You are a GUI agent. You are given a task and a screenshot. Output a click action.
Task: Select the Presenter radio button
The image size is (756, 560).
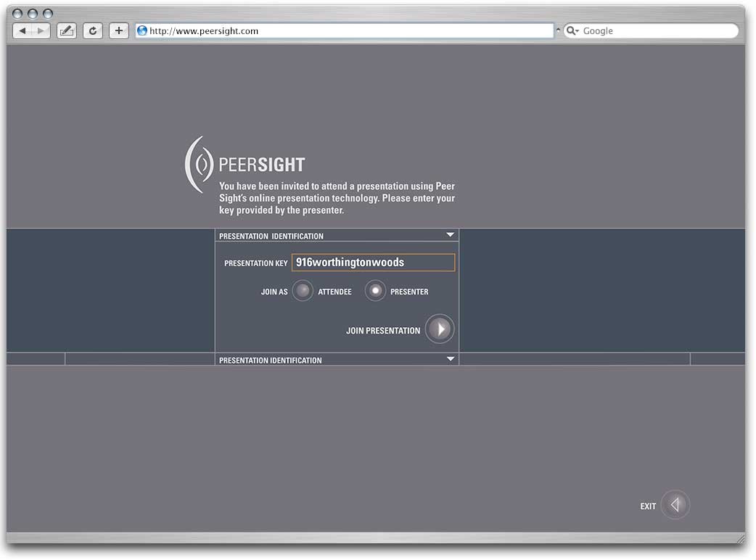pyautogui.click(x=375, y=291)
